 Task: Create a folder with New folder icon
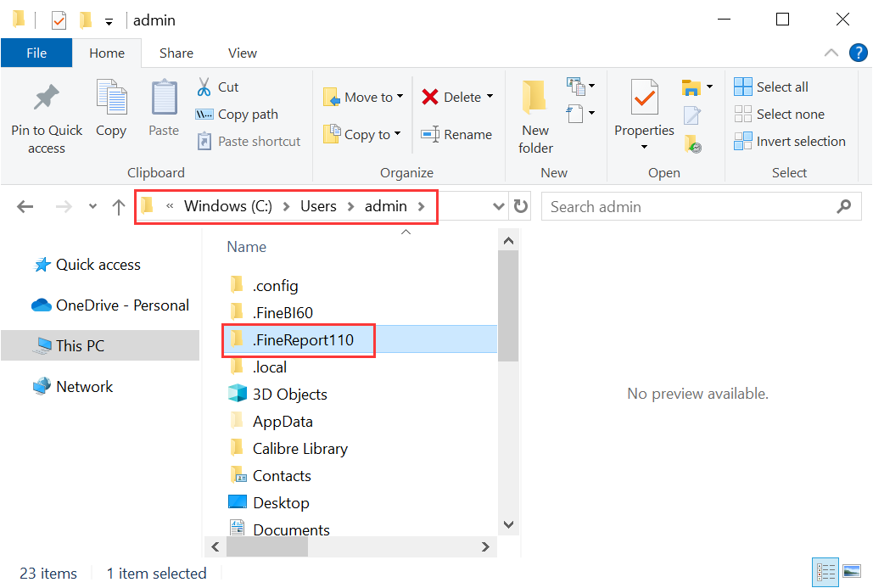(534, 110)
